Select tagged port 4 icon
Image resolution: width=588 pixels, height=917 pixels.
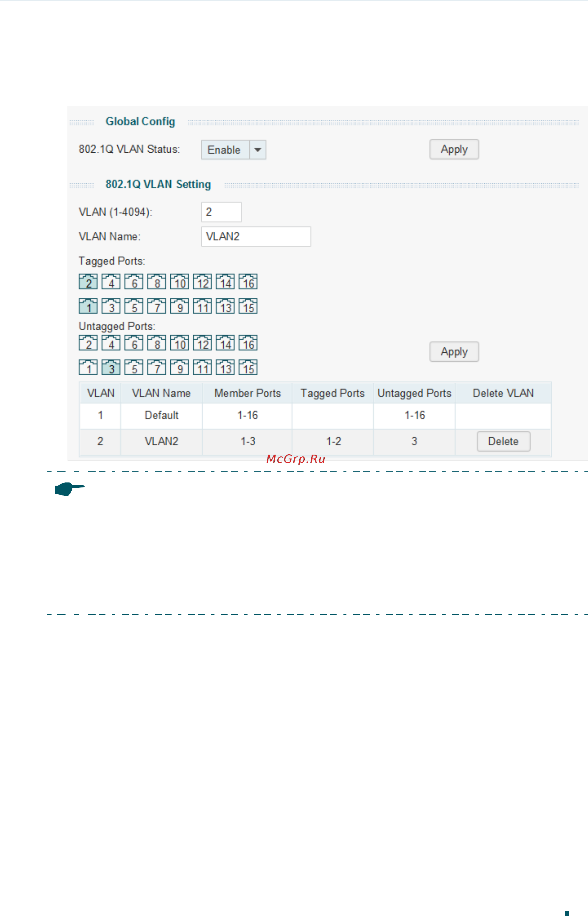[x=111, y=282]
